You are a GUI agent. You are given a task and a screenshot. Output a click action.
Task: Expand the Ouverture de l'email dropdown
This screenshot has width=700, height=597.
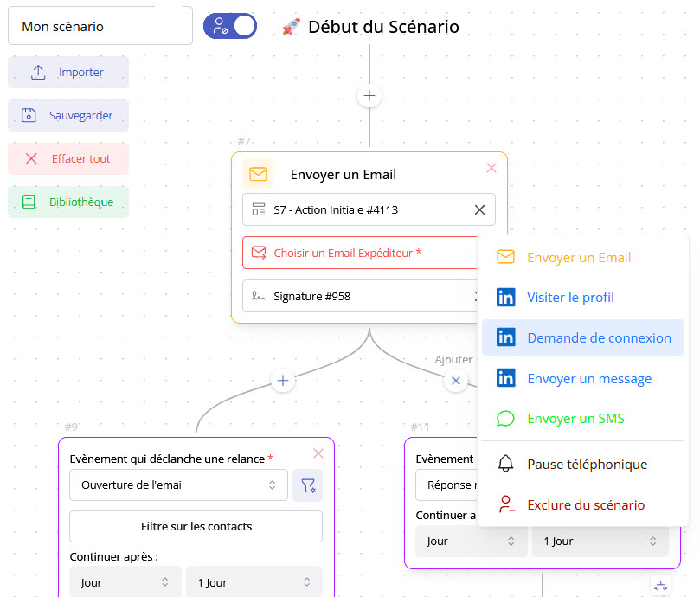(x=178, y=485)
